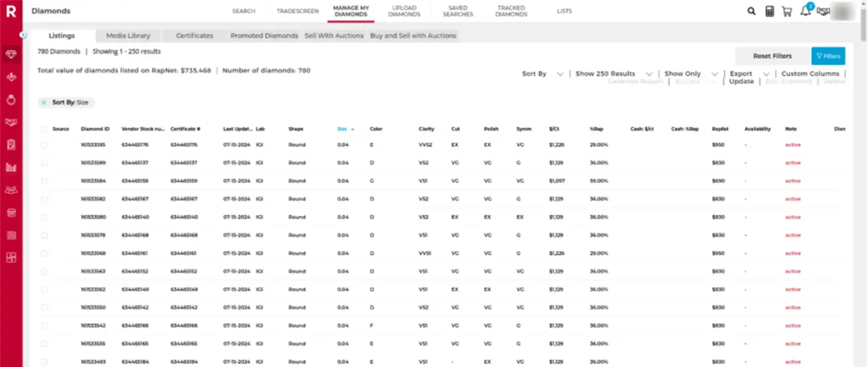The image size is (868, 367).
Task: Go to the Tradescreen nav item
Action: coord(297,11)
